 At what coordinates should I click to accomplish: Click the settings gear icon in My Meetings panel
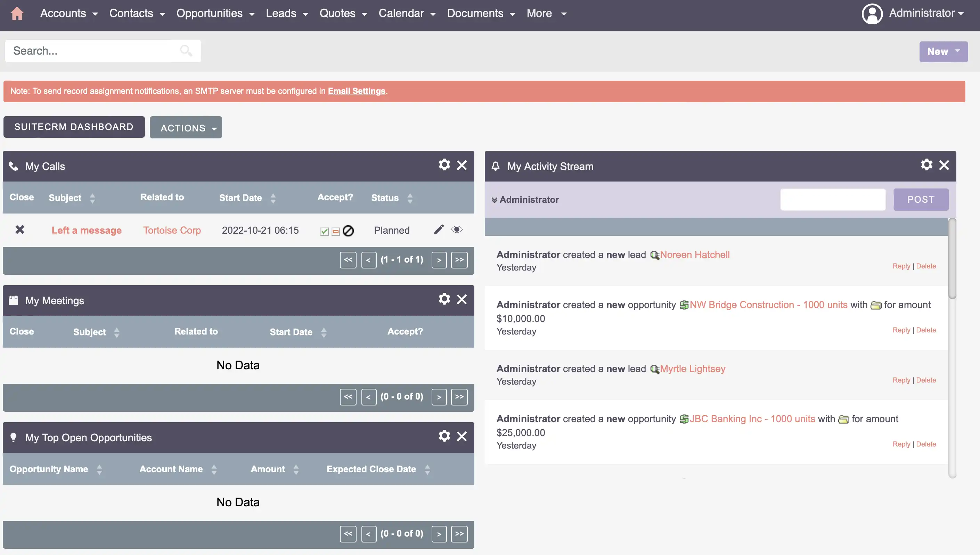(444, 299)
